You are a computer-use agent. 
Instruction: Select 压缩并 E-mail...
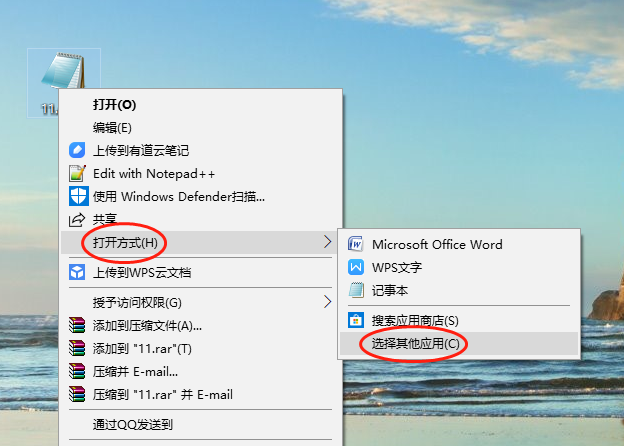click(201, 372)
